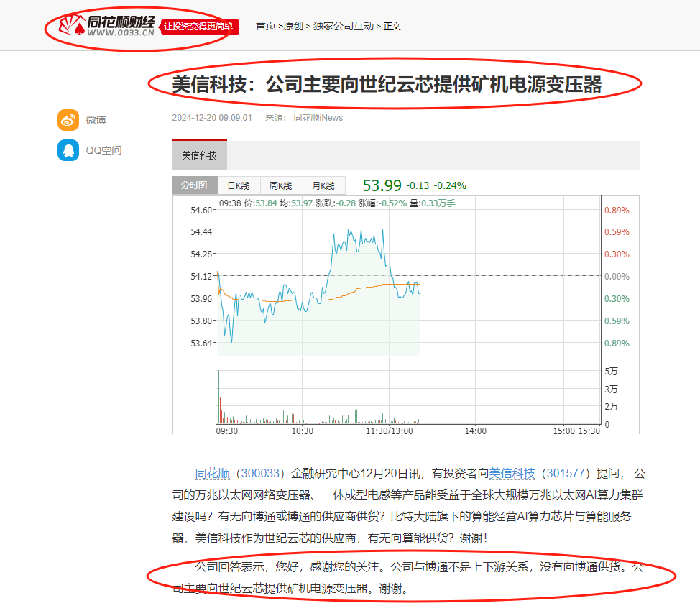Open stock code 300033 link

click(x=260, y=473)
